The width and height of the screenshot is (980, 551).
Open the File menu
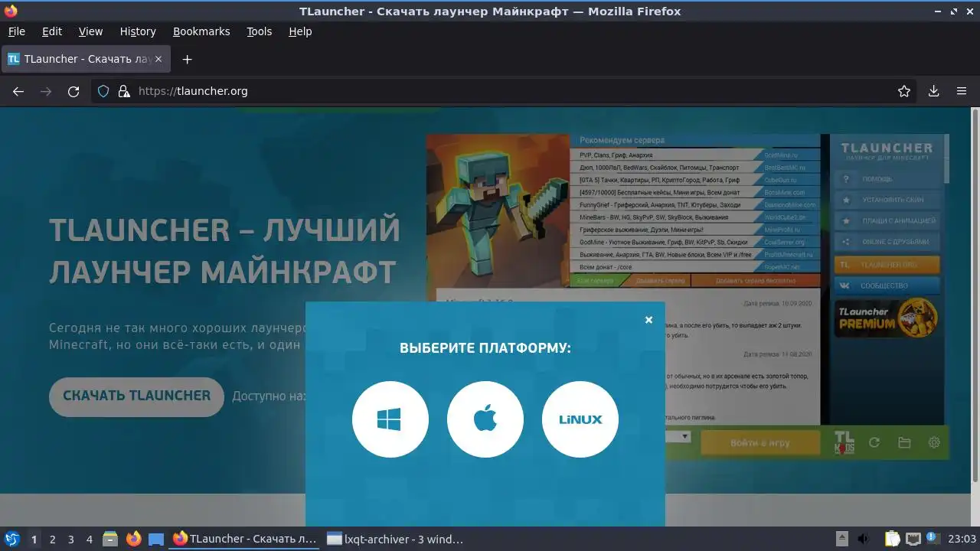16,31
